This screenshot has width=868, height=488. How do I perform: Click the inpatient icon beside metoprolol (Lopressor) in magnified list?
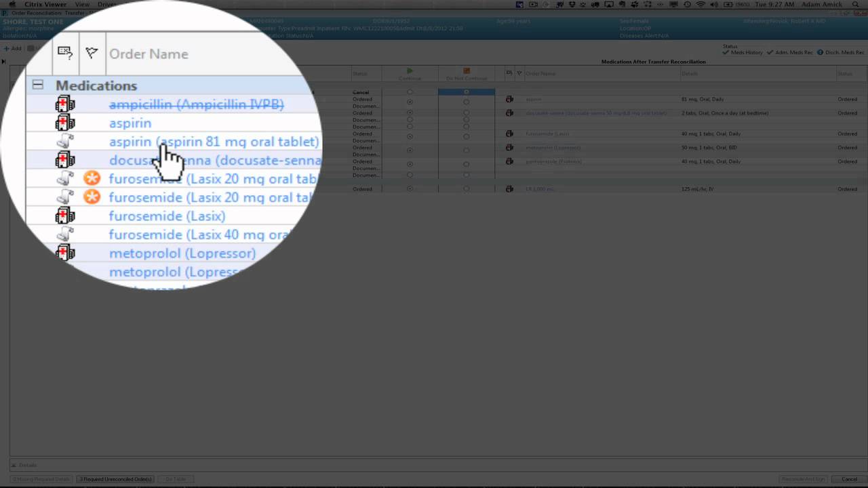[x=65, y=253]
